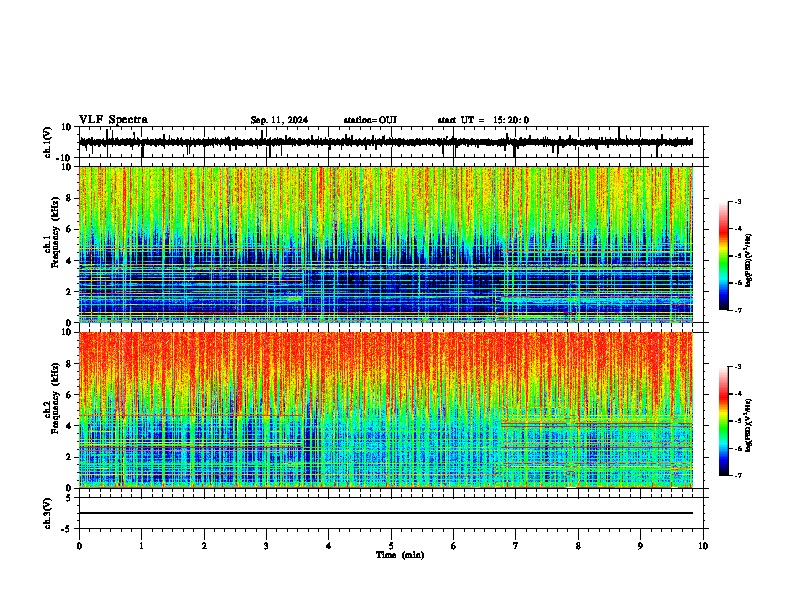Click time tick label "5" on bottom axis
The image size is (792, 612).
pyautogui.click(x=391, y=546)
